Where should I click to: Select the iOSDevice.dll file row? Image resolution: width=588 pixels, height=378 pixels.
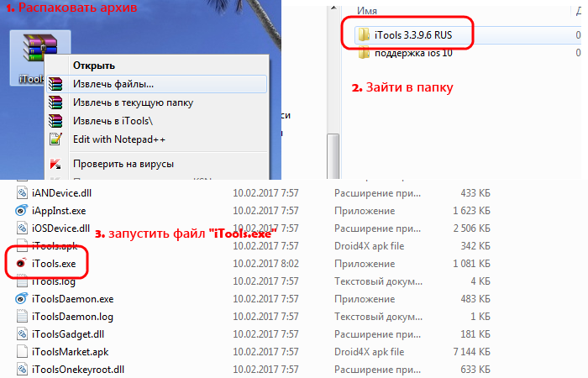click(x=63, y=228)
